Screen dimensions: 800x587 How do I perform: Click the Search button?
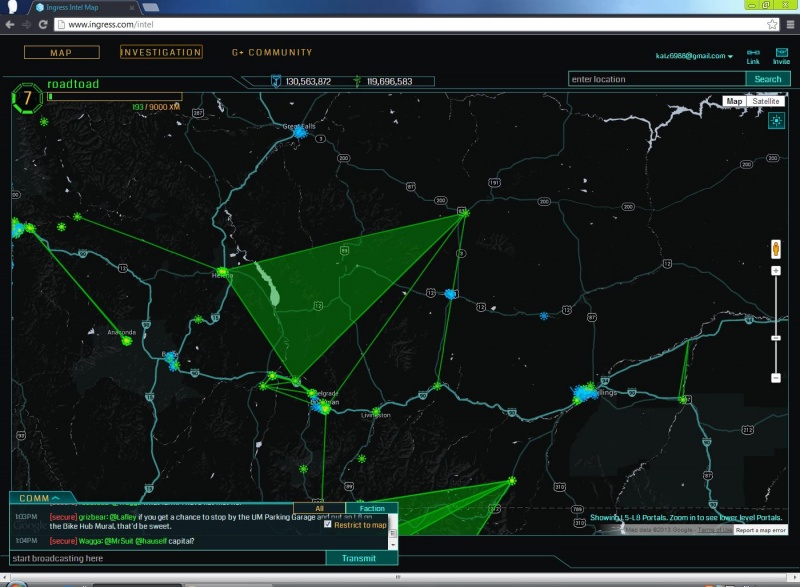(767, 79)
